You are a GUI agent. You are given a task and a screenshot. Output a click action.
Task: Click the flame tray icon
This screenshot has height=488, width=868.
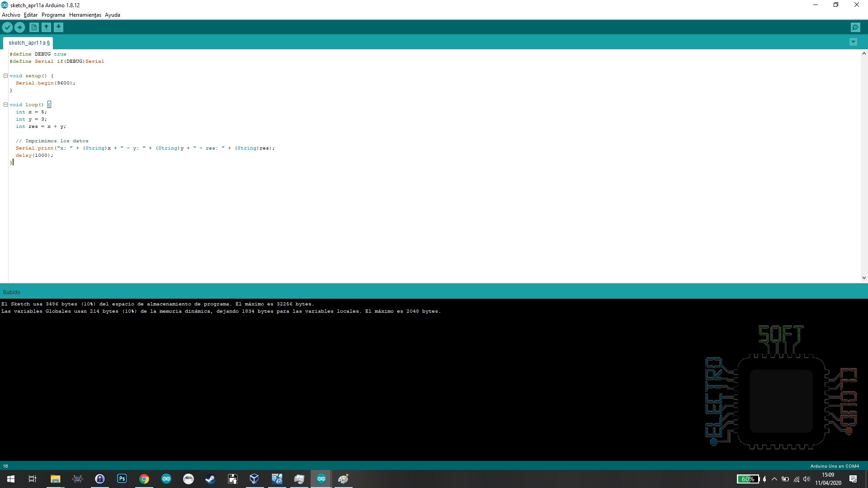[764, 479]
